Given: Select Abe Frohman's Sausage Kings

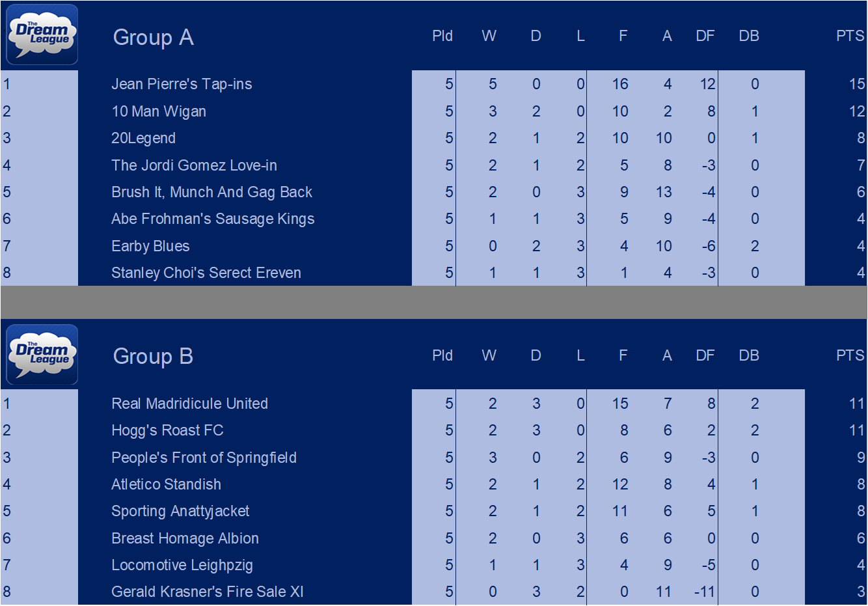Looking at the screenshot, I should click(x=213, y=219).
